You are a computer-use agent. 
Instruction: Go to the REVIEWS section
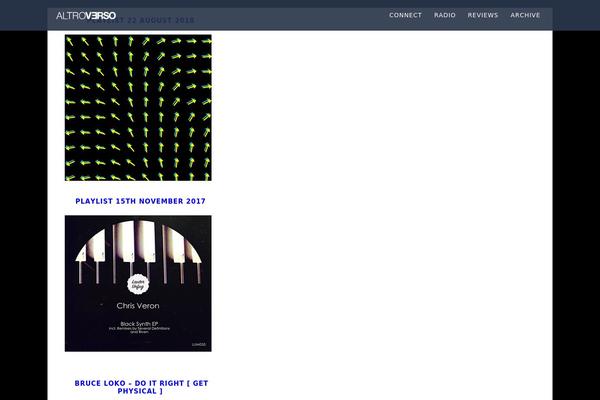tap(483, 15)
